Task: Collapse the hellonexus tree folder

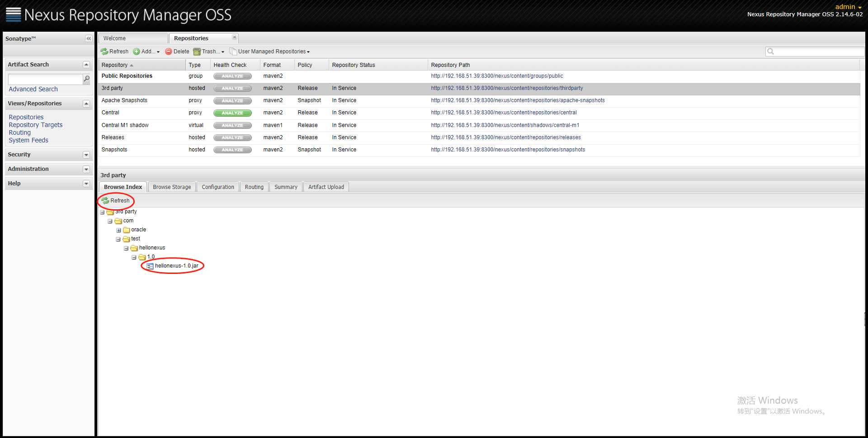Action: [126, 248]
